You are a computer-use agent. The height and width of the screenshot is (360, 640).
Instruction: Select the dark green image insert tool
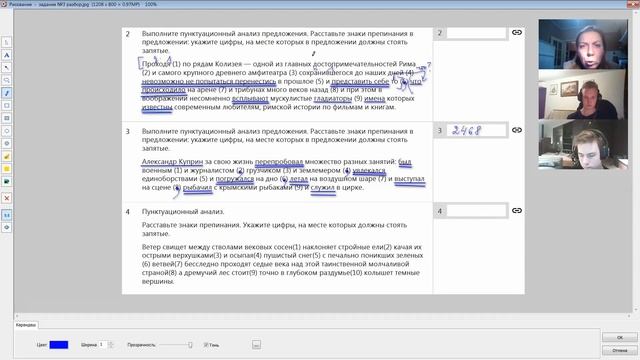(x=7, y=182)
